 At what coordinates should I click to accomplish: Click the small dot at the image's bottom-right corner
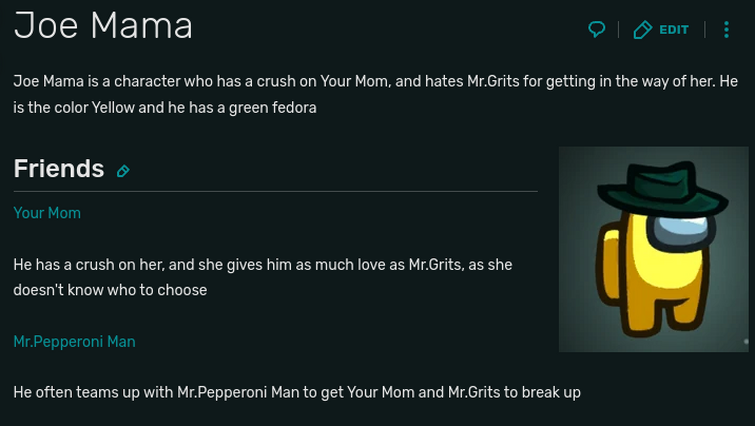tap(746, 342)
